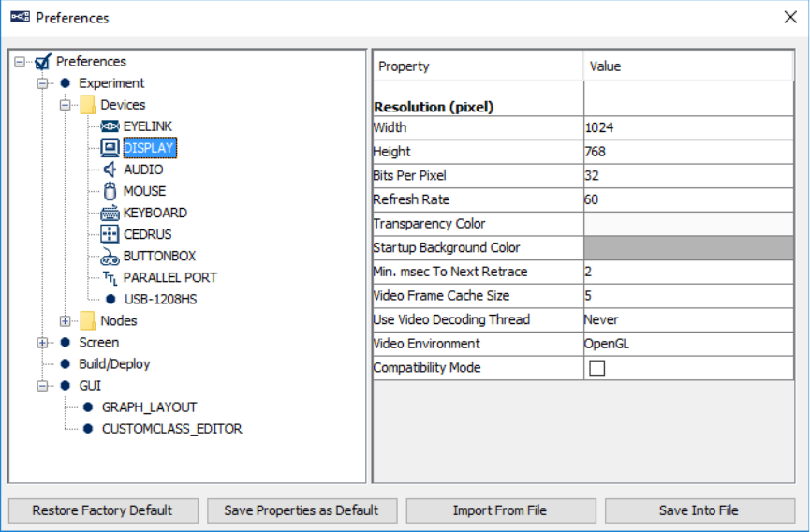
Task: Select the AUDIO tree item label
Action: [143, 170]
